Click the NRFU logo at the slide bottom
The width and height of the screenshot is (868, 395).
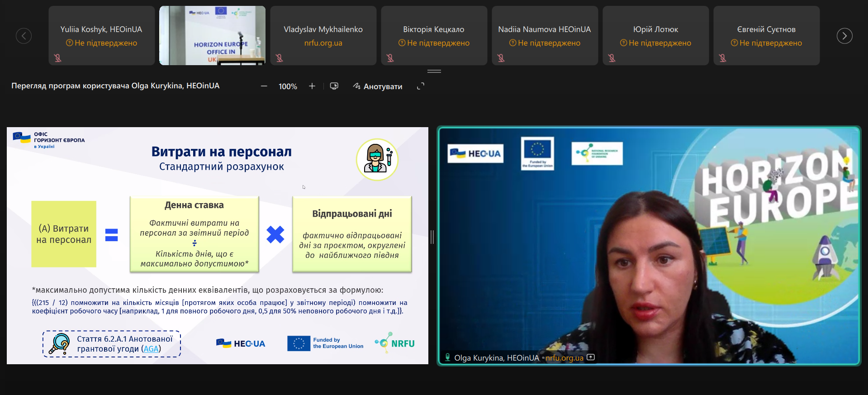pyautogui.click(x=394, y=343)
